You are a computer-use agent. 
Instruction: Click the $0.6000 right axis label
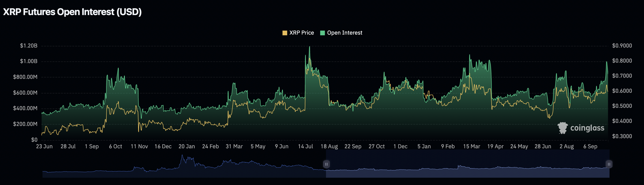622,91
